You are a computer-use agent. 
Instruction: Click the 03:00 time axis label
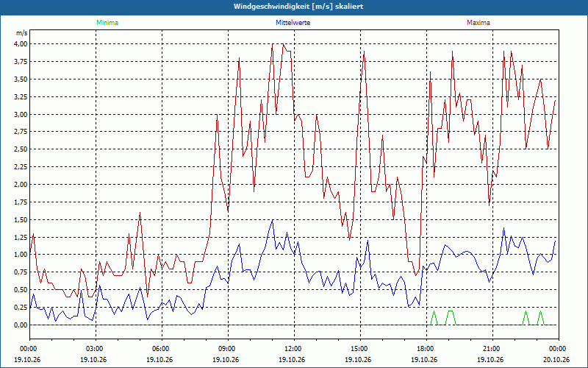96,349
